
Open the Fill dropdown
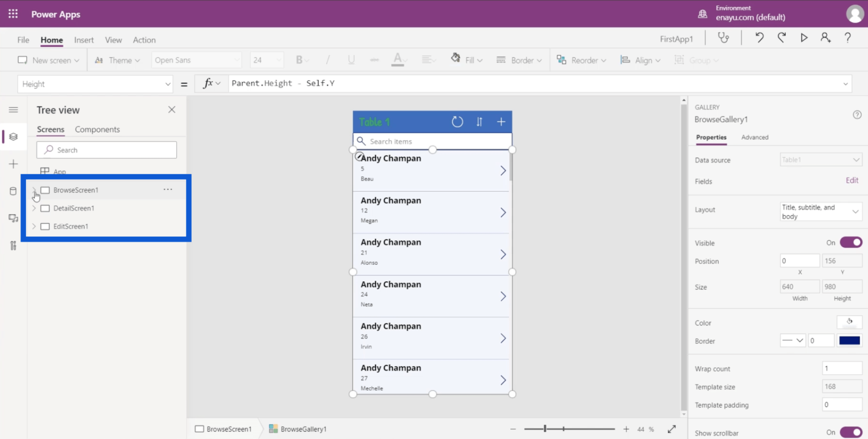click(x=467, y=60)
